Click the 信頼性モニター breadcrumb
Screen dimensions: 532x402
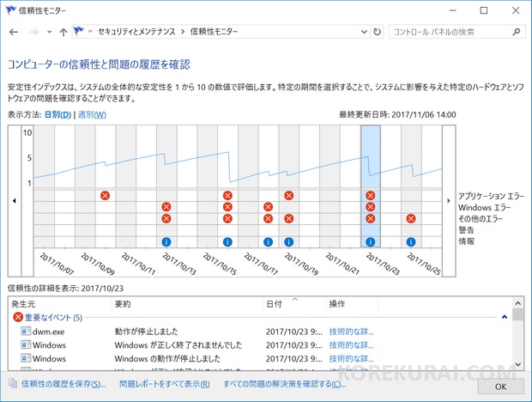[215, 32]
